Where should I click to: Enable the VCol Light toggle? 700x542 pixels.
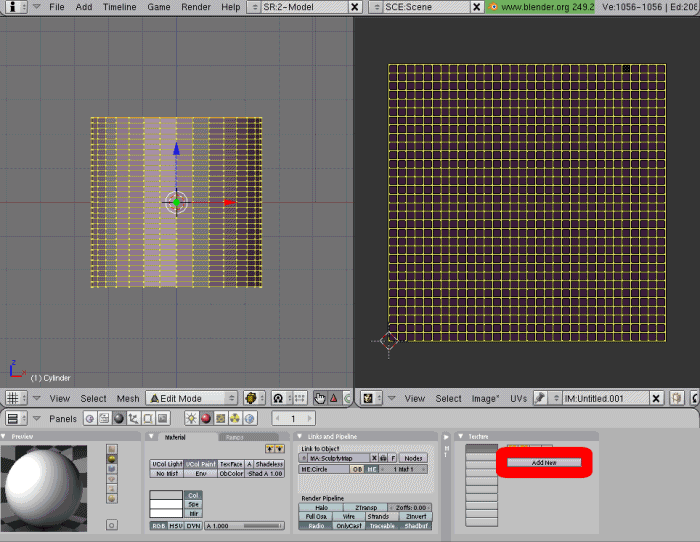(x=166, y=464)
